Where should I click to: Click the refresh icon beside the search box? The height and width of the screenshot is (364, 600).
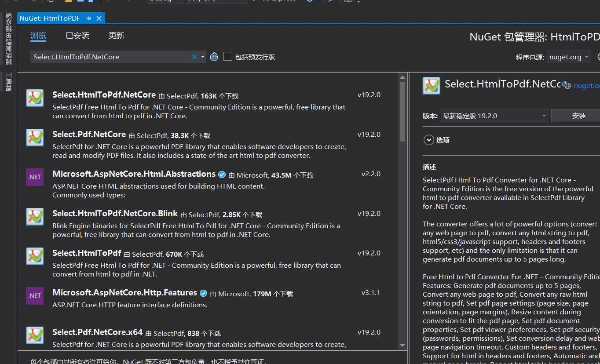214,57
